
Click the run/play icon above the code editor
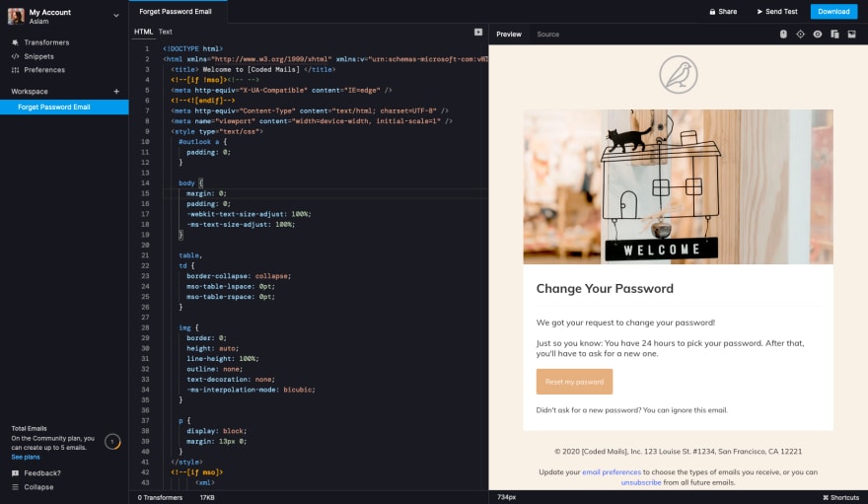[478, 33]
